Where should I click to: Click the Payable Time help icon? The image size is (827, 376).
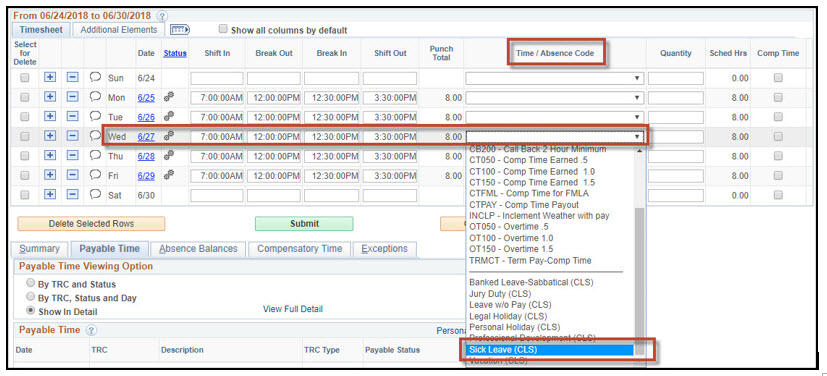(x=91, y=330)
